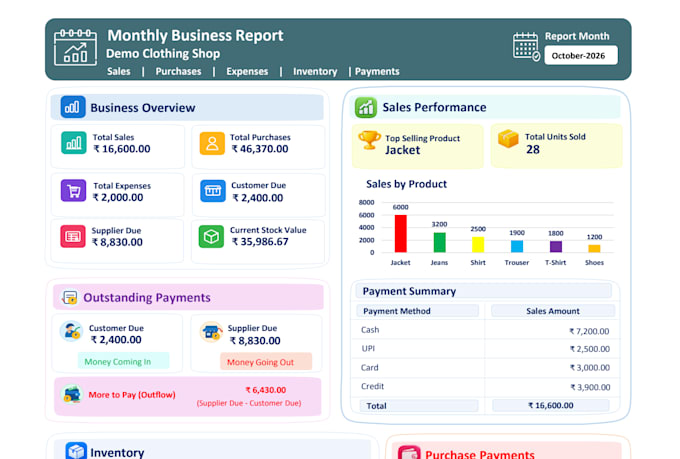The height and width of the screenshot is (459, 680).
Task: Click the Total Expenses purple cart icon
Action: point(74,191)
